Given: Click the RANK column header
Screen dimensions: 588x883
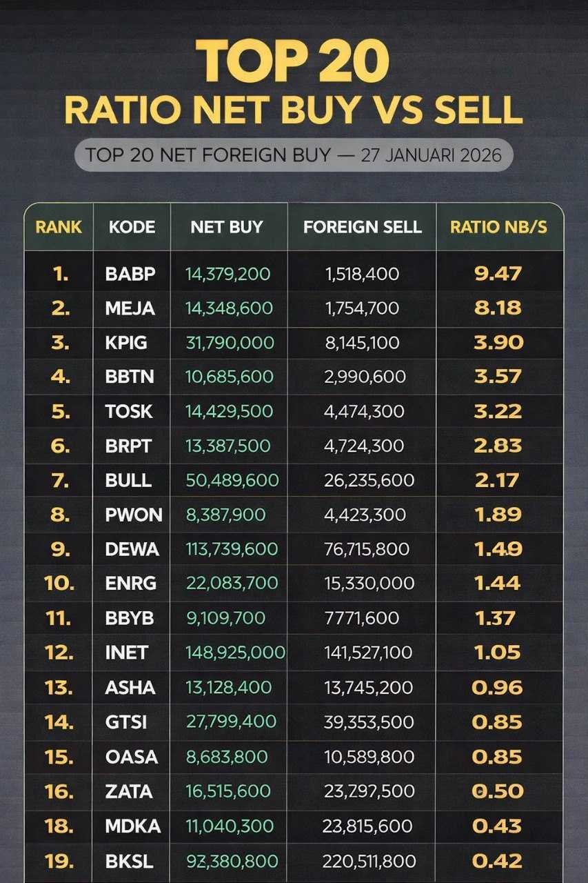Looking at the screenshot, I should pyautogui.click(x=59, y=227).
